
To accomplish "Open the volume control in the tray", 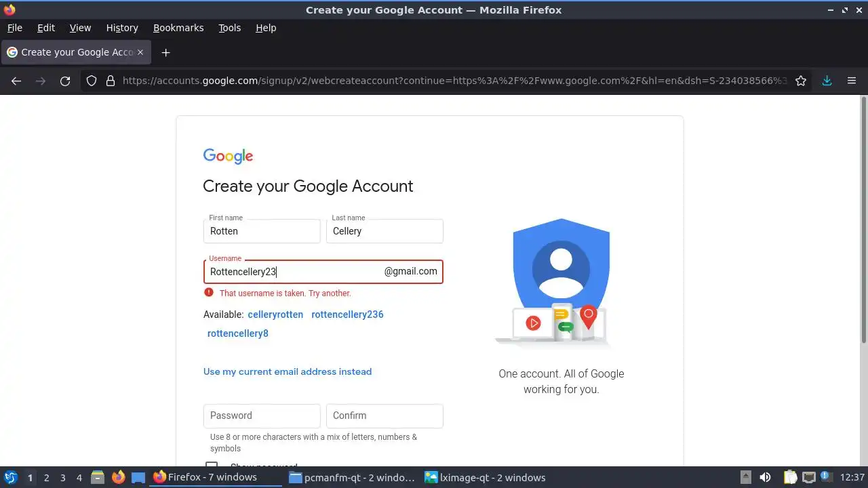I will tap(765, 477).
